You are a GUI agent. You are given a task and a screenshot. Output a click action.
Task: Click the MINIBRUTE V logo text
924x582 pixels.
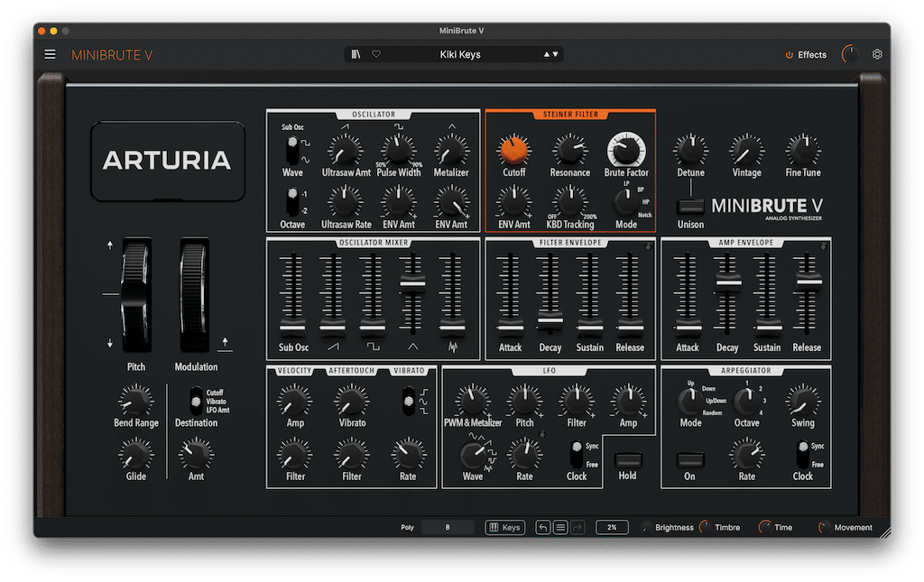[111, 55]
